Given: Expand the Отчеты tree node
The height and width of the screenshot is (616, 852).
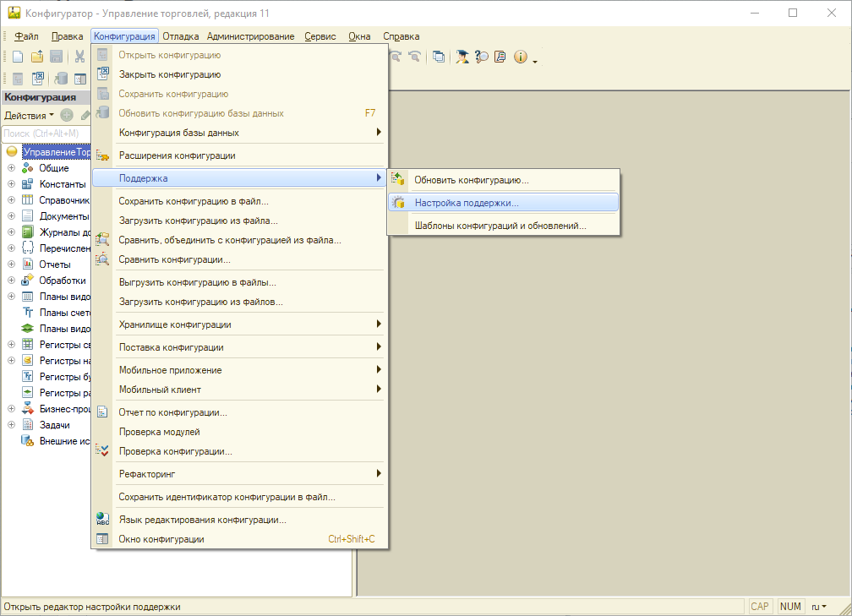Looking at the screenshot, I should [12, 264].
